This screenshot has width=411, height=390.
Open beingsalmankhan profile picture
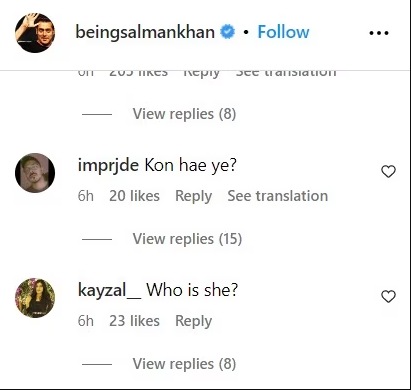(x=35, y=33)
